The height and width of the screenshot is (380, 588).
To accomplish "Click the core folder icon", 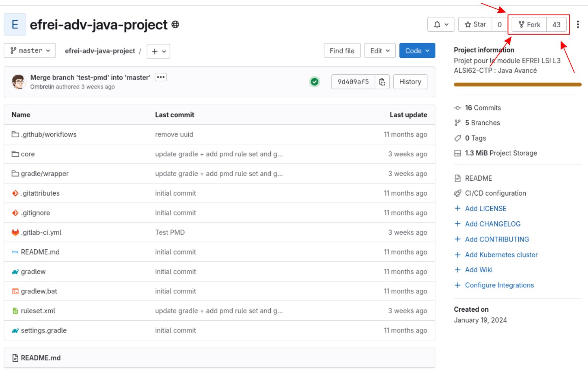I will point(15,154).
